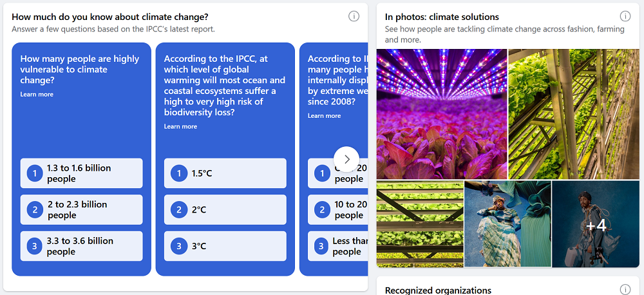This screenshot has height=295, width=644.
Task: Click info icon beside climate change quiz title
Action: pos(354,16)
